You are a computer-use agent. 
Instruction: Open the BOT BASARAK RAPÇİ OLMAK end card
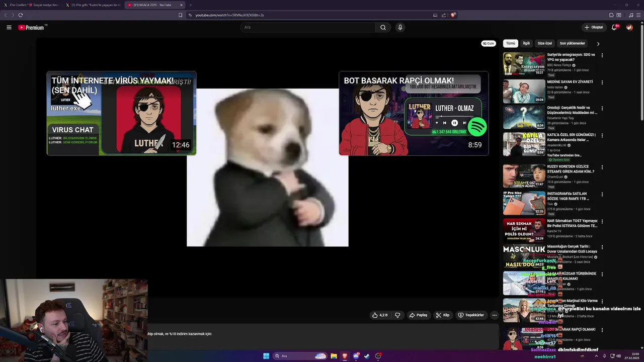pos(414,113)
